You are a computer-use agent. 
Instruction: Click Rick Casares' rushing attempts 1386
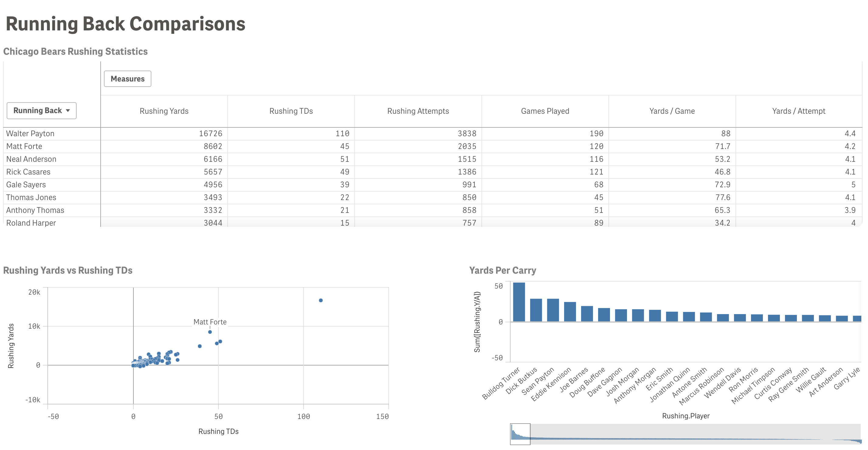click(467, 172)
